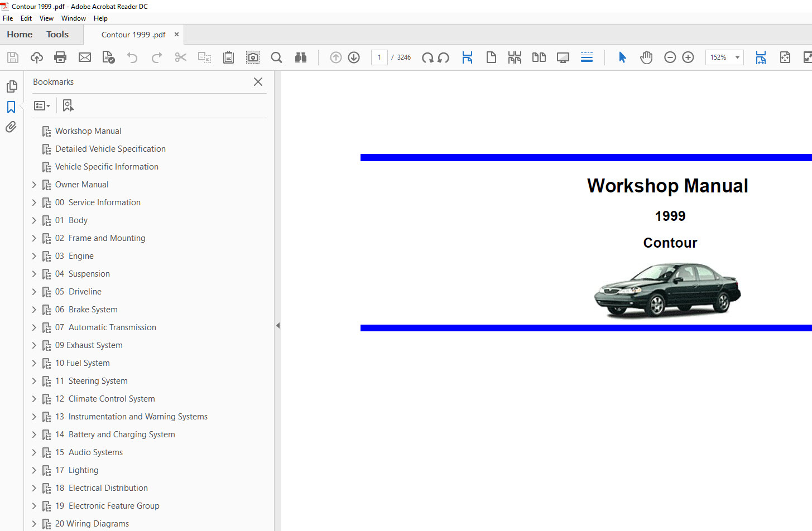Click the Print file icon
812x531 pixels.
pyautogui.click(x=60, y=57)
